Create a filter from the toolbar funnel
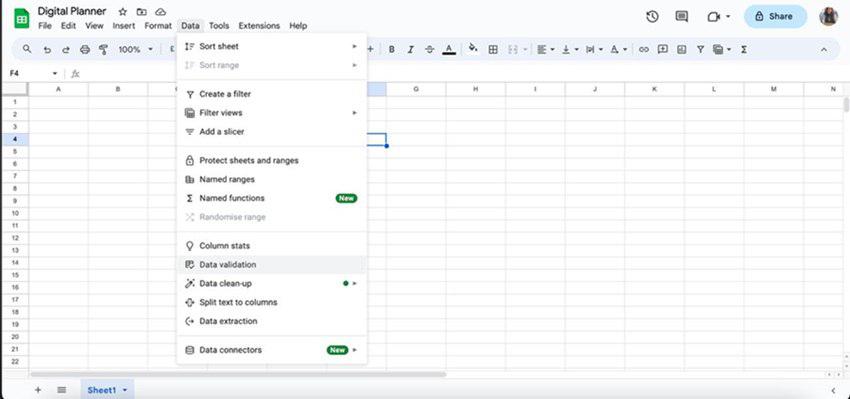This screenshot has height=399, width=850. click(x=700, y=49)
